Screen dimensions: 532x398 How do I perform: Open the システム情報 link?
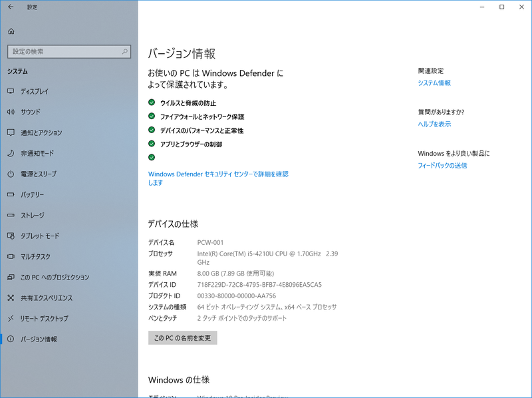click(434, 83)
